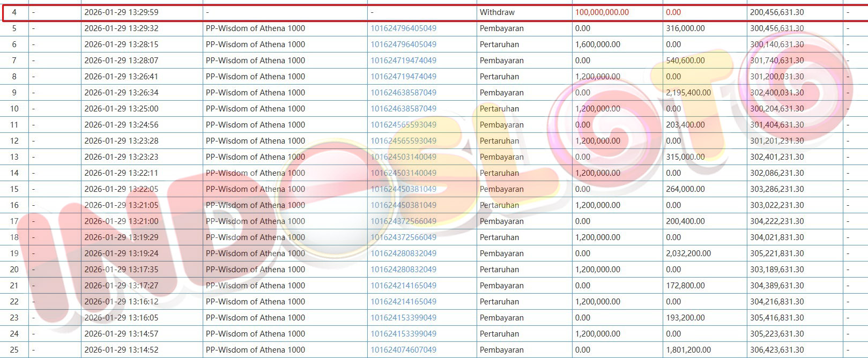Click transaction ID link in row 14
This screenshot has height=358, width=868.
point(403,173)
